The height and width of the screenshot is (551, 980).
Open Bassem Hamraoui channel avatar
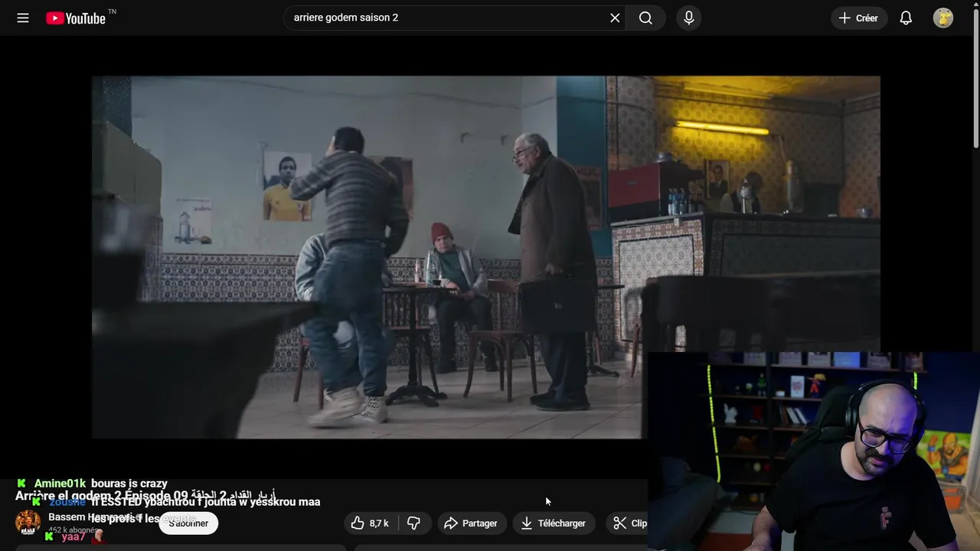coord(28,523)
